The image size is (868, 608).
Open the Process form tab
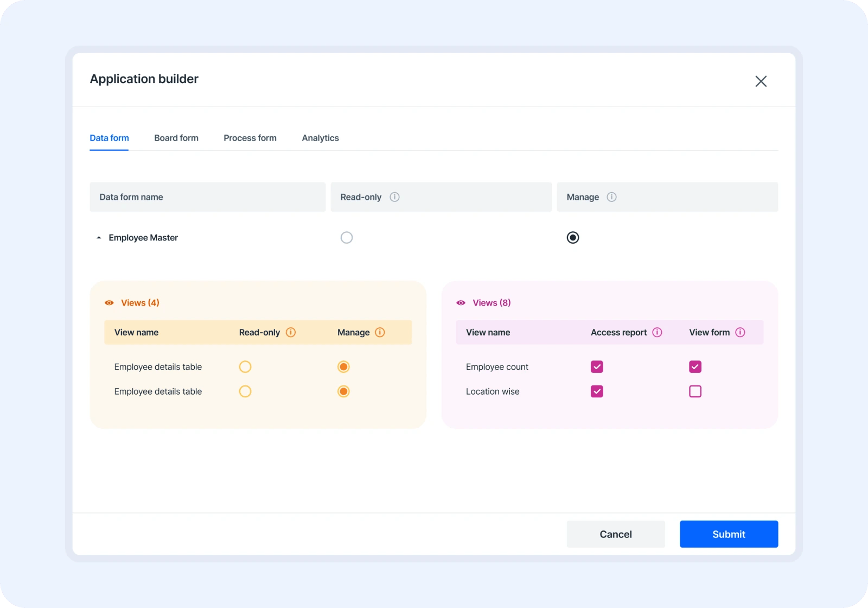click(250, 138)
